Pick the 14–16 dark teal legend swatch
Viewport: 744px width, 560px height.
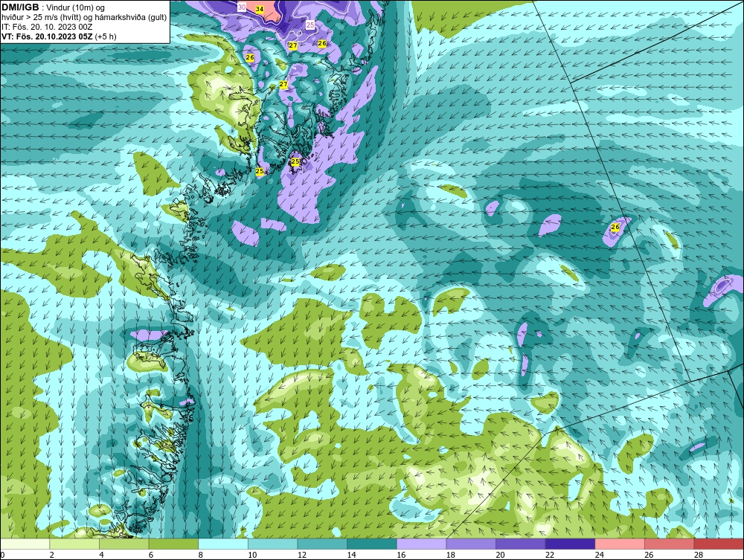click(x=371, y=544)
